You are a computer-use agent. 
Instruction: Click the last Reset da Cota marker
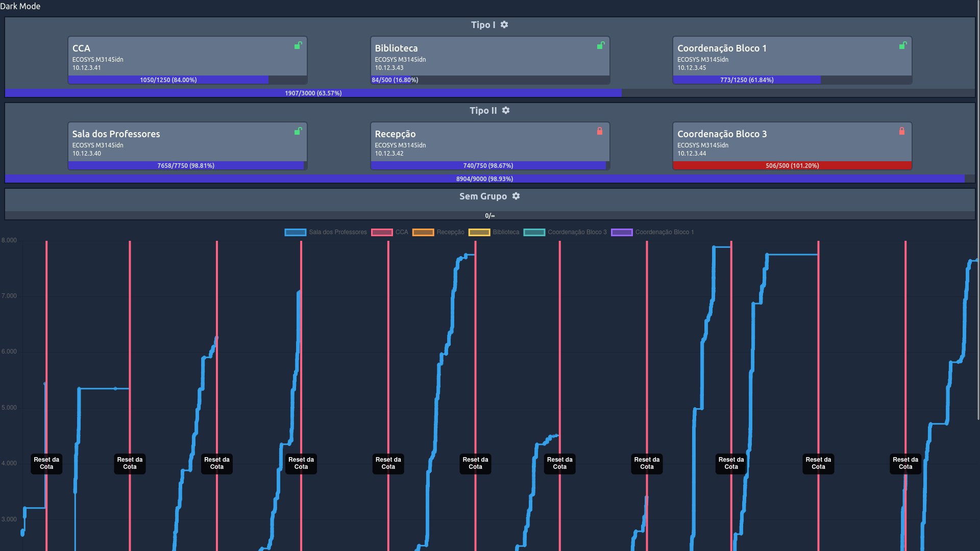905,463
